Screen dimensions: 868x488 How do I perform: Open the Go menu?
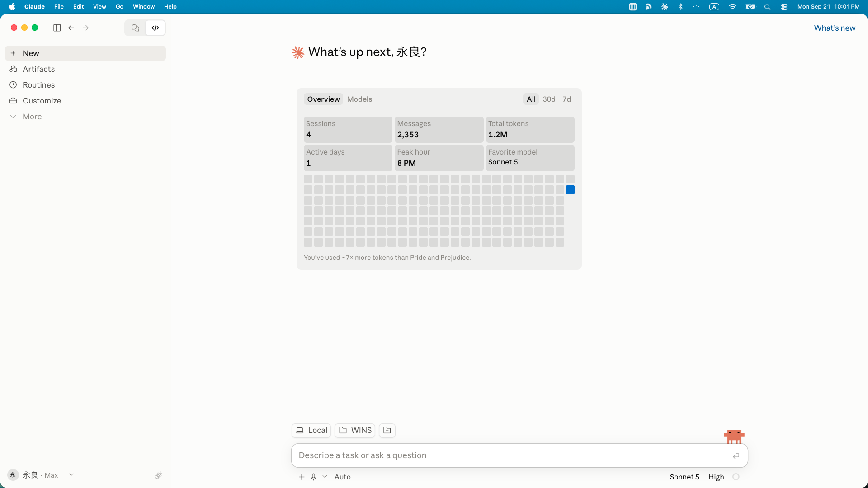[119, 7]
